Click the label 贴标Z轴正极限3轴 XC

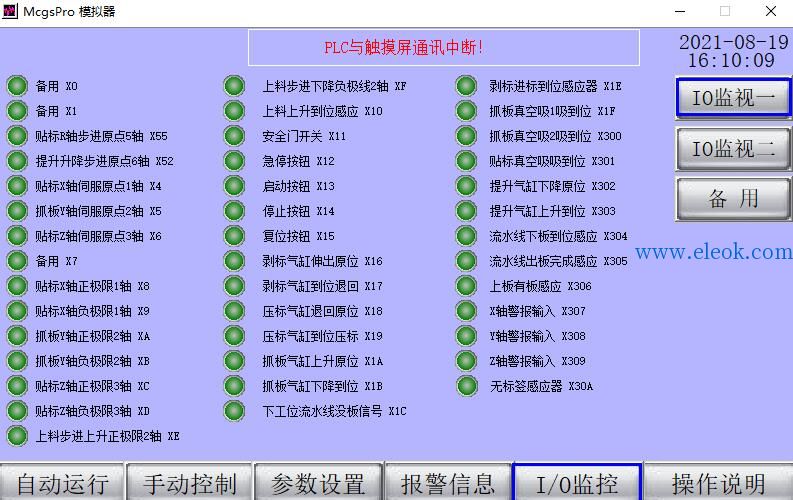92,386
